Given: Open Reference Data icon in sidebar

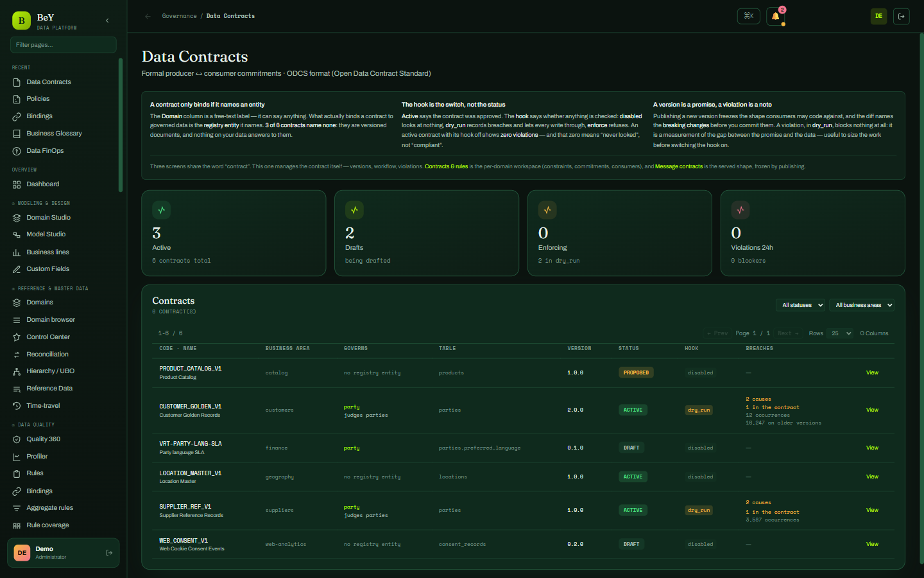Looking at the screenshot, I should coord(17,389).
